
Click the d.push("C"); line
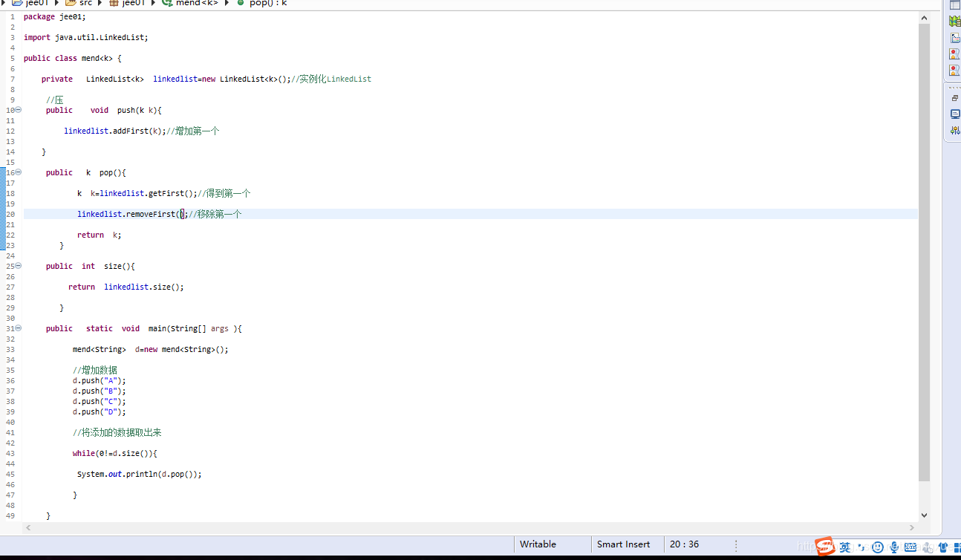tap(100, 401)
